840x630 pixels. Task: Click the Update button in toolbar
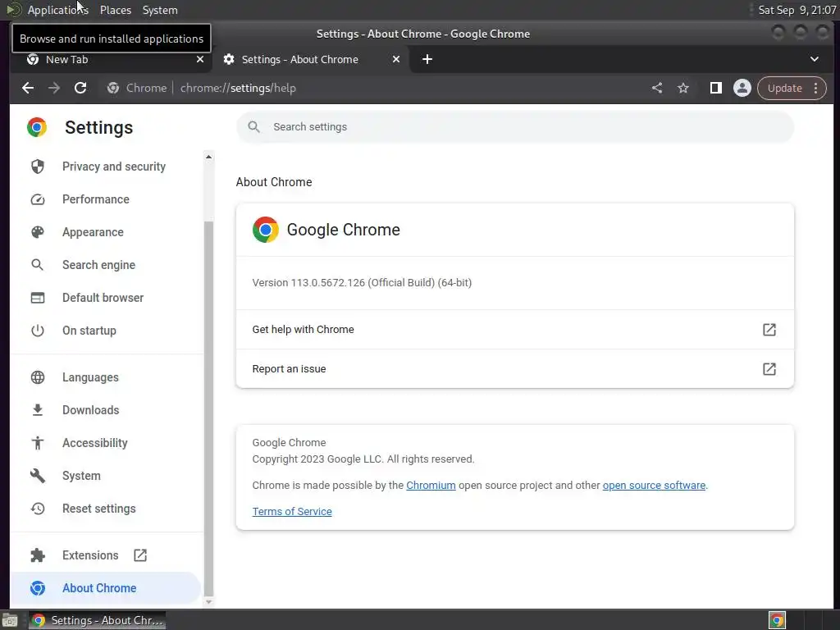click(784, 88)
